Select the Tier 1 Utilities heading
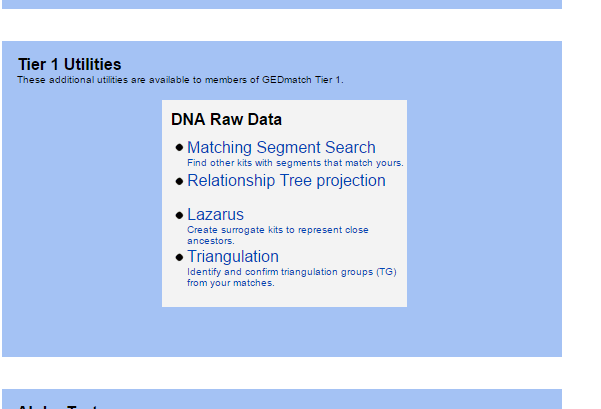 pyautogui.click(x=69, y=64)
